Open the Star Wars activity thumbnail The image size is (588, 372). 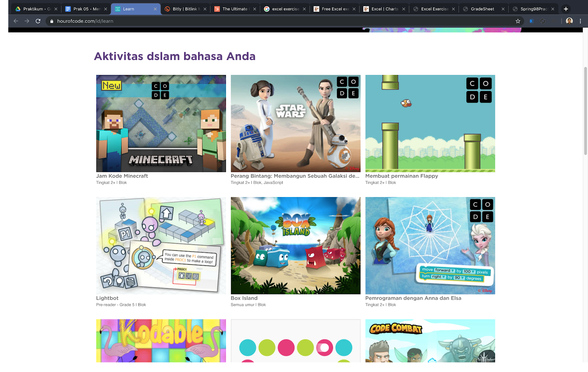tap(295, 124)
